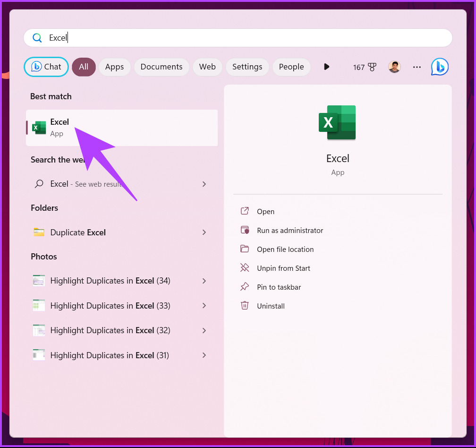
Task: Switch to the People filter tab
Action: 291,67
